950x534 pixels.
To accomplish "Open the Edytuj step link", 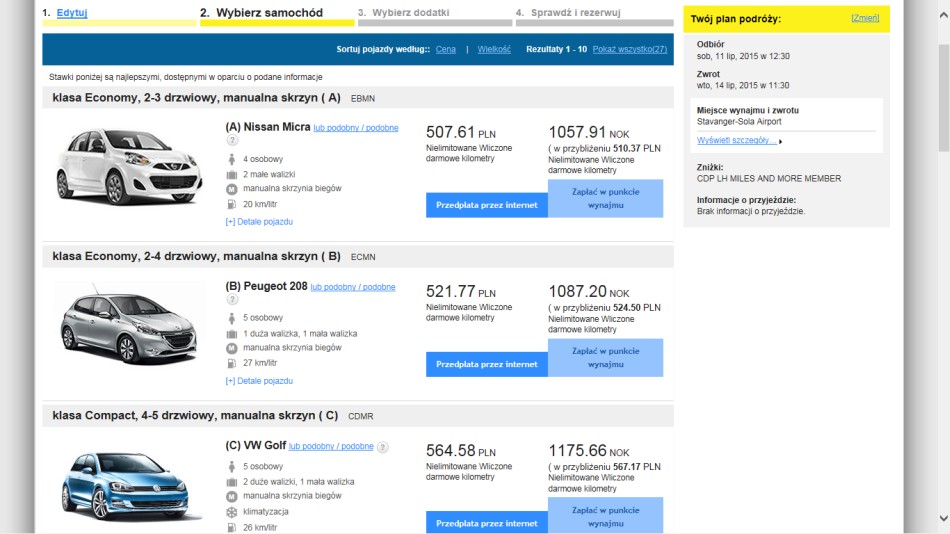I will (72, 13).
